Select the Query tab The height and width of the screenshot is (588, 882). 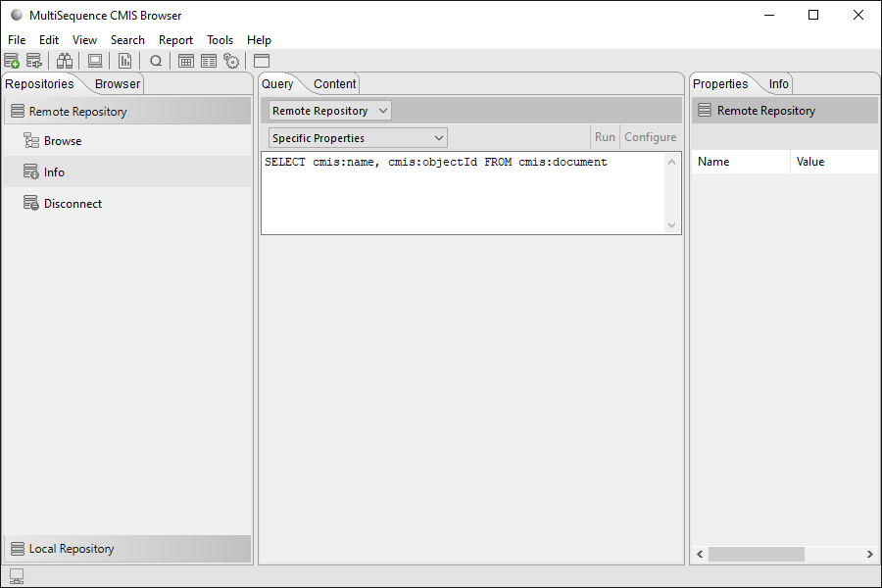click(x=277, y=84)
